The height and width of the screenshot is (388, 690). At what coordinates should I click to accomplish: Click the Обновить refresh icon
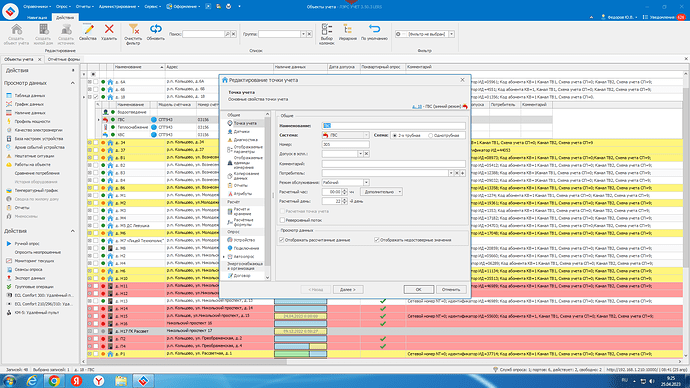tap(155, 29)
